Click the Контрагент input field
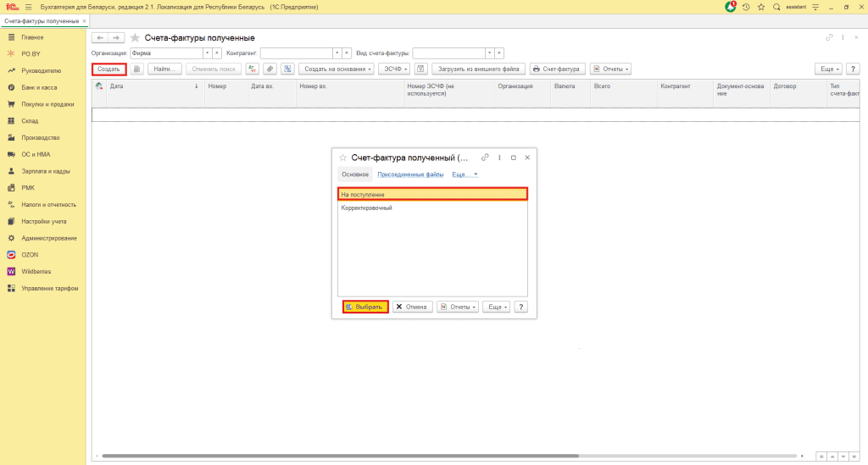This screenshot has height=465, width=868. (x=295, y=53)
